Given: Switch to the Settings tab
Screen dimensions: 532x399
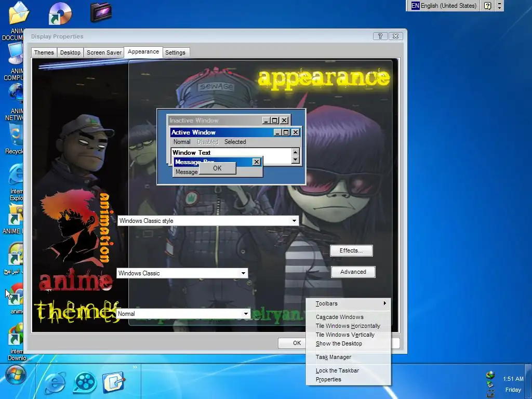Looking at the screenshot, I should tap(176, 52).
